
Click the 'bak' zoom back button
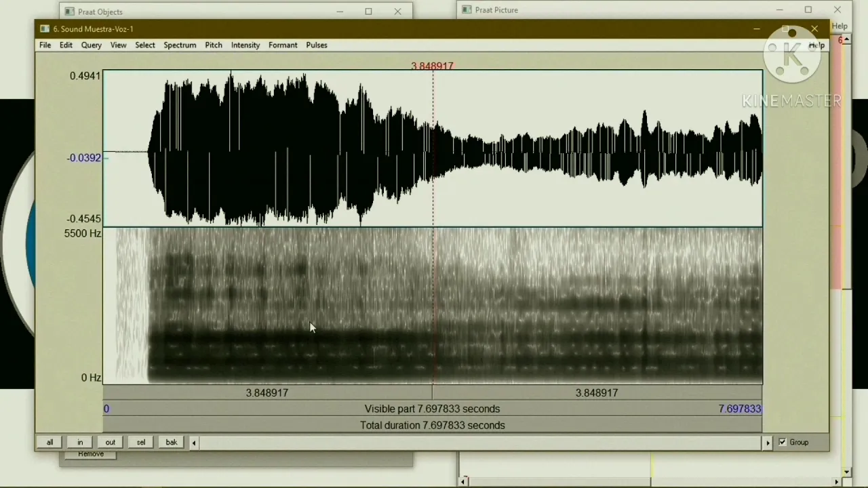click(x=172, y=443)
